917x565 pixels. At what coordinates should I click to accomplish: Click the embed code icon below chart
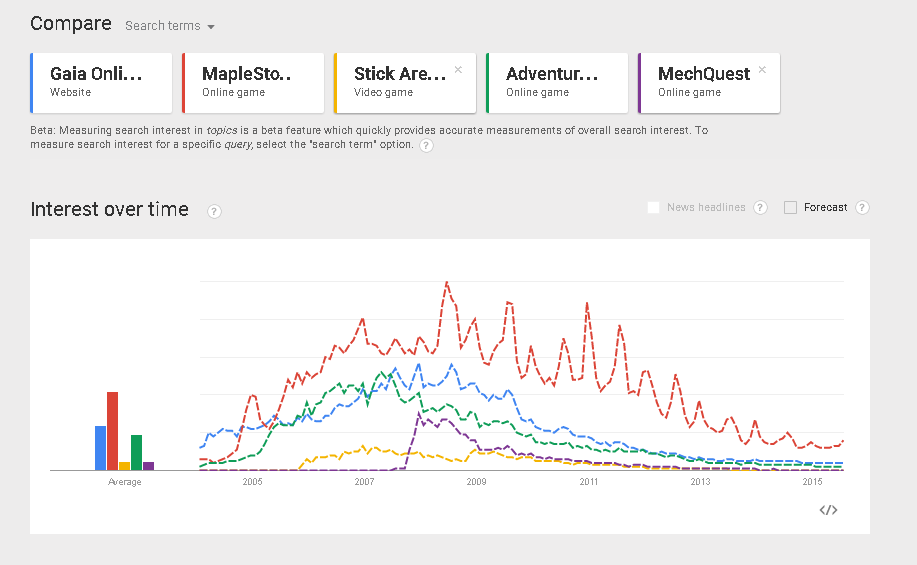point(828,510)
